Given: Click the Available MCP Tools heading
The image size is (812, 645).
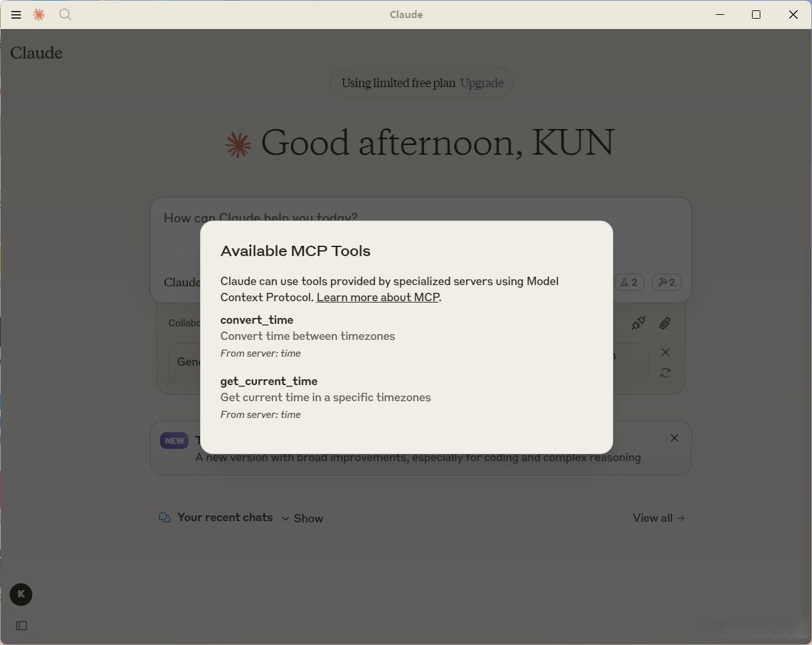Looking at the screenshot, I should (x=296, y=251).
